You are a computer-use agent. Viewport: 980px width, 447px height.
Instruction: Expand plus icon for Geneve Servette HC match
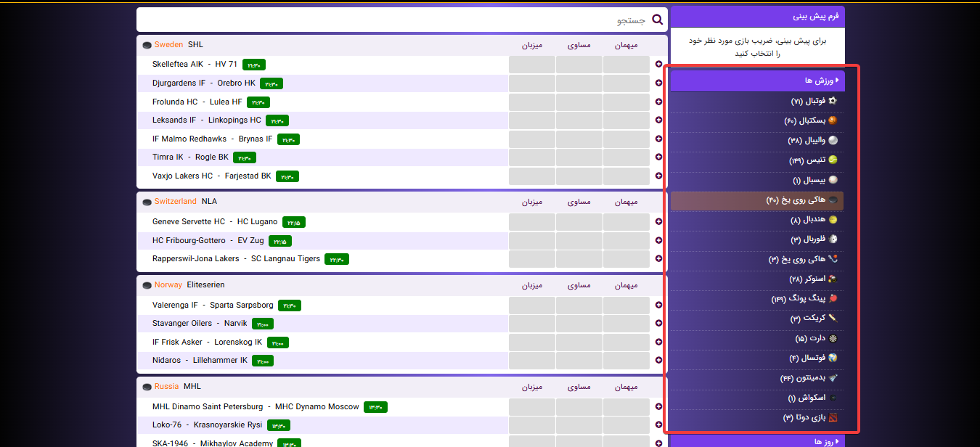658,222
